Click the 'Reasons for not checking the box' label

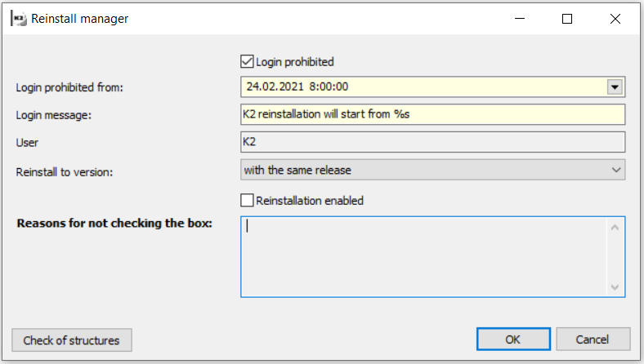pyautogui.click(x=114, y=223)
